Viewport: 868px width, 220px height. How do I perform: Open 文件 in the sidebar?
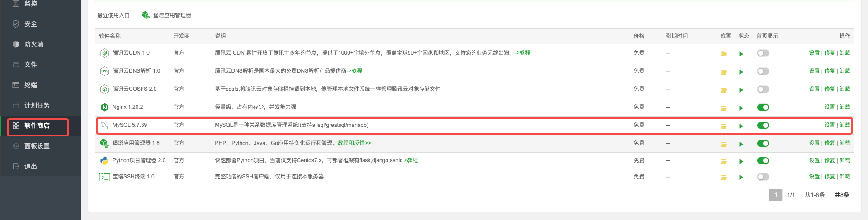click(x=41, y=65)
